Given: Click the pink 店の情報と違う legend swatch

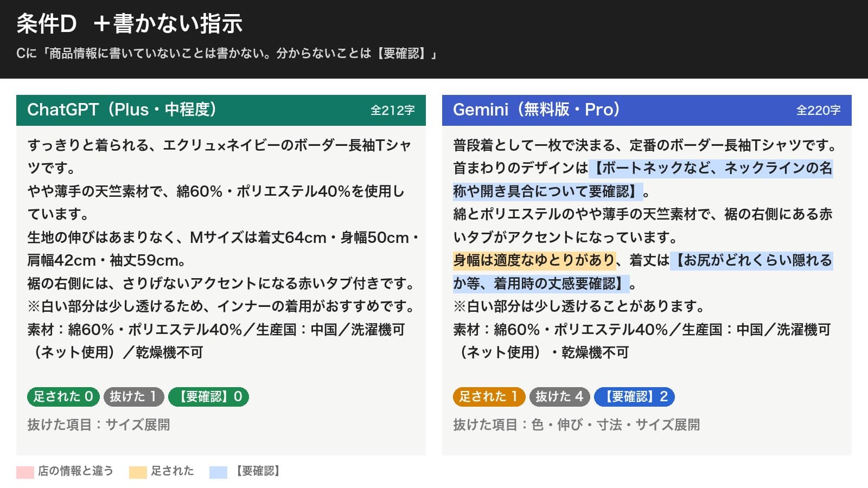Looking at the screenshot, I should coord(25,472).
